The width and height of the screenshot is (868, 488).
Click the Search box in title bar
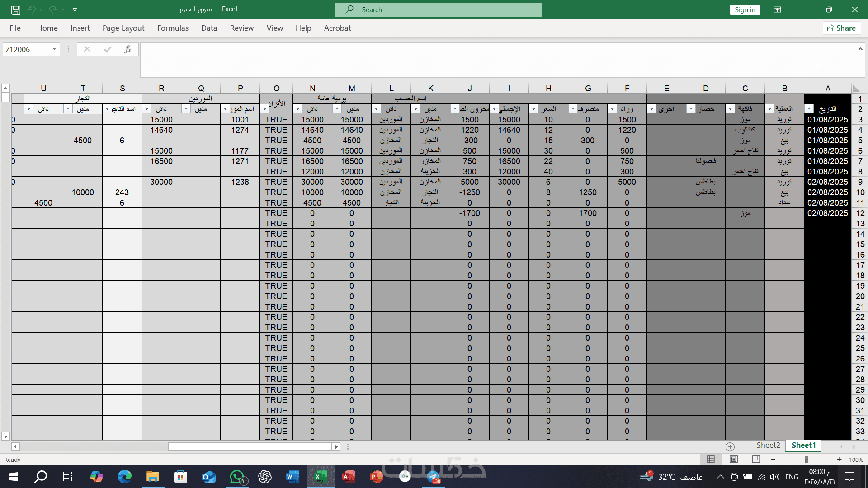coord(438,9)
